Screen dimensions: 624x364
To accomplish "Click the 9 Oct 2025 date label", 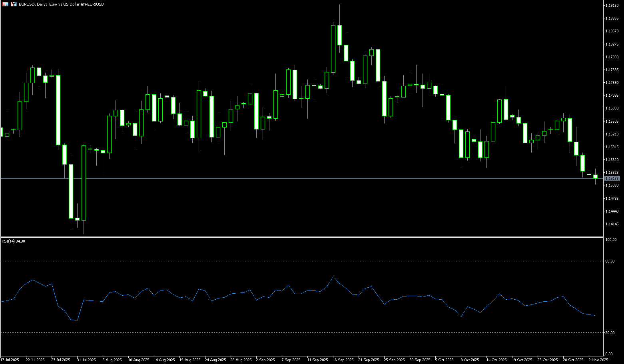I will pos(469,360).
